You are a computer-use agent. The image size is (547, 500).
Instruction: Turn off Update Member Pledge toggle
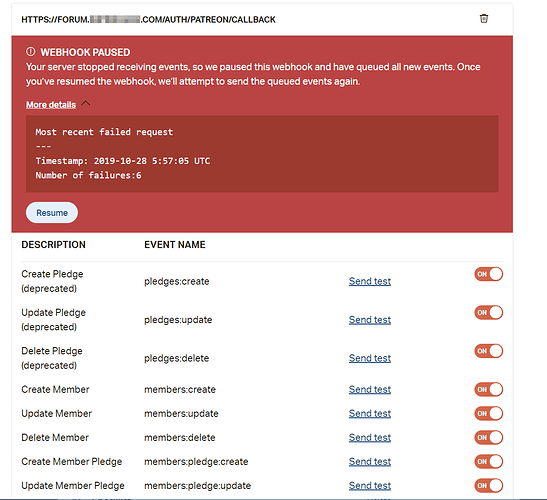tap(488, 485)
